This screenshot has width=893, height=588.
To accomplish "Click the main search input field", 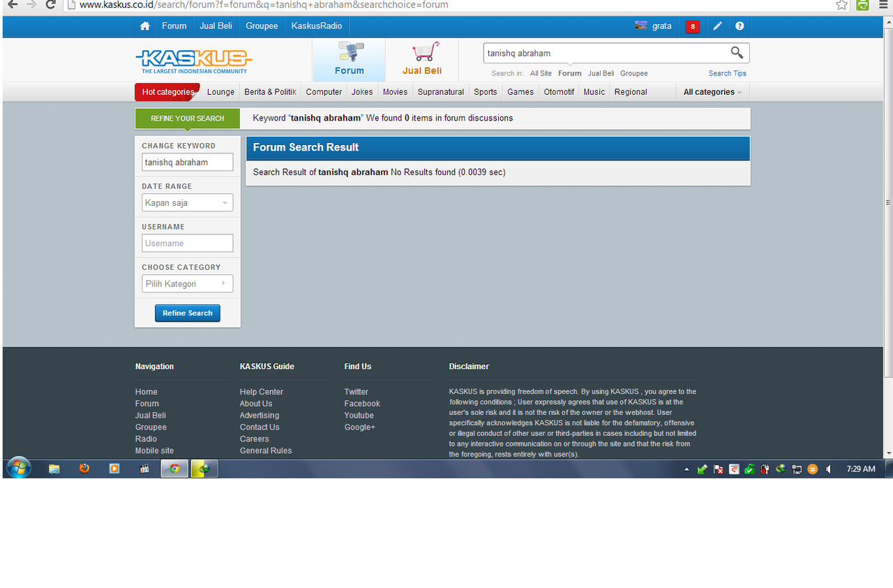I will (606, 53).
